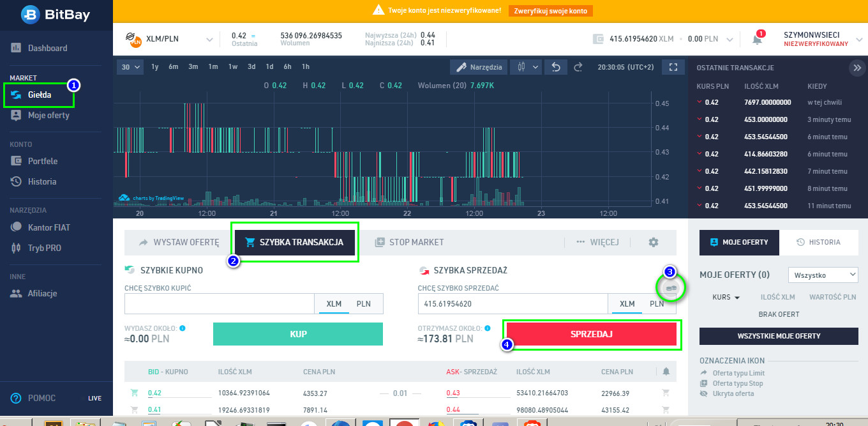Open Afiliacja page

34,294
